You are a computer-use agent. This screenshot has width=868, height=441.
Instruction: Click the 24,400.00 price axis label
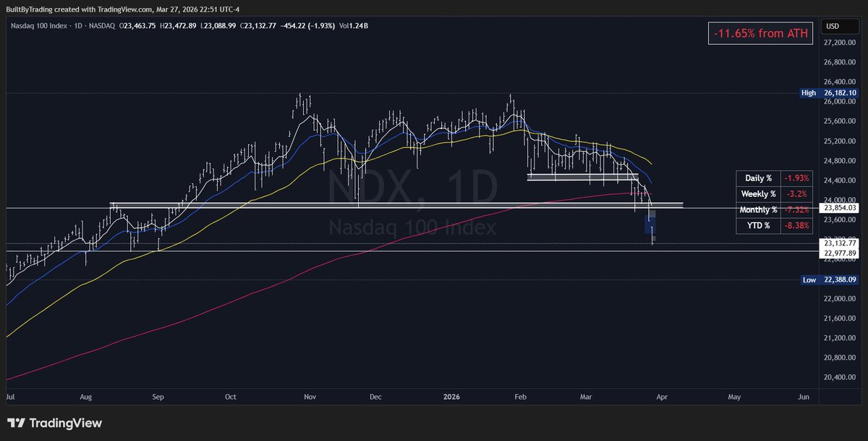coord(841,180)
